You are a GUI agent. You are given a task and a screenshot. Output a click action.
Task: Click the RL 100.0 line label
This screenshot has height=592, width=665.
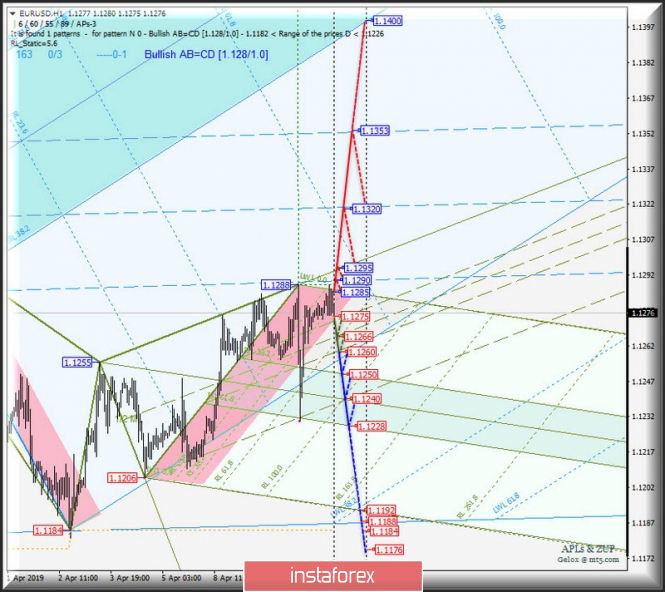[271, 477]
